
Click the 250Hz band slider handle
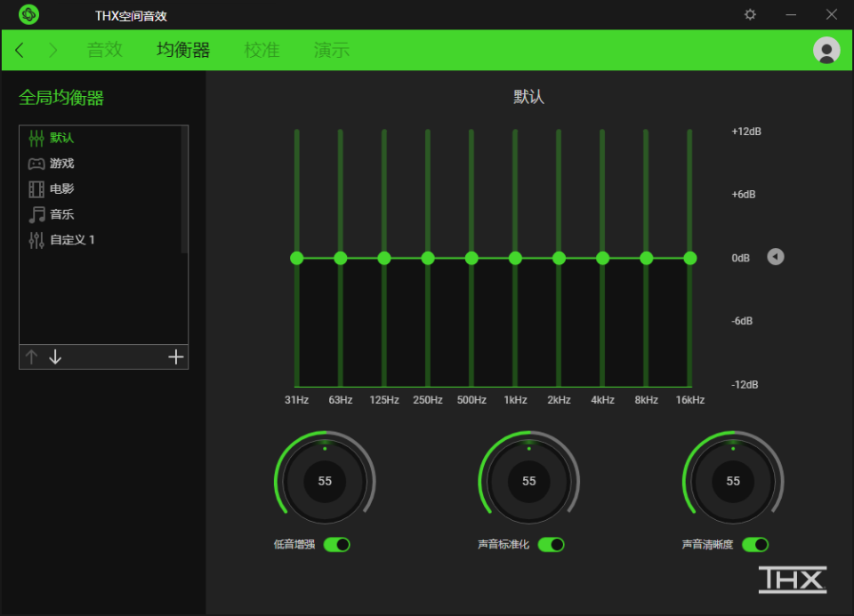[428, 259]
